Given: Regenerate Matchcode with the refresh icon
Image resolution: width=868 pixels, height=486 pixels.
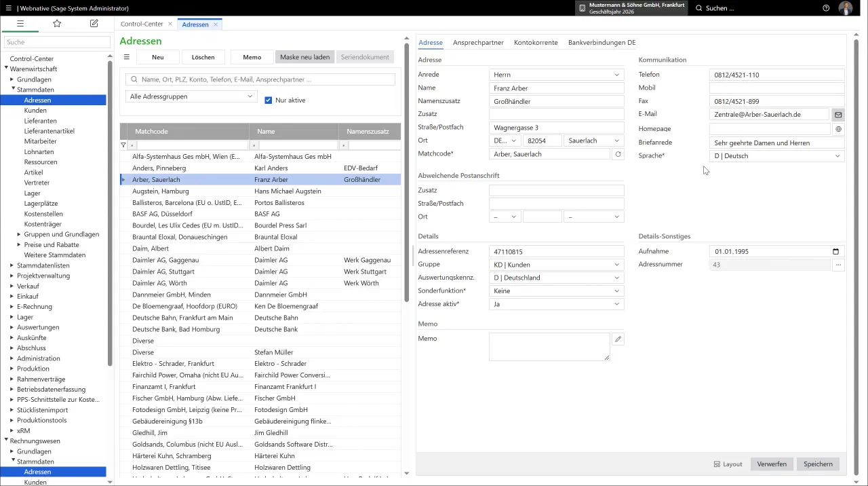Looking at the screenshot, I should 617,154.
